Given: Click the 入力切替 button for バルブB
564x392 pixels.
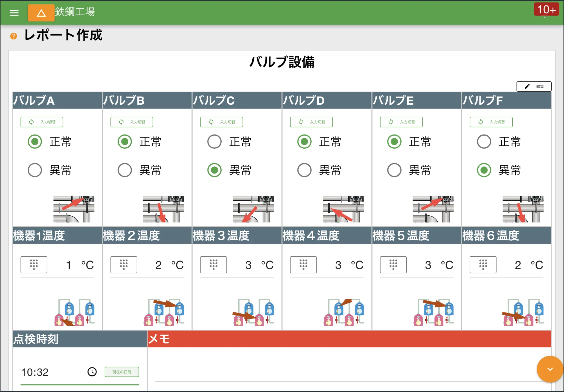Looking at the screenshot, I should point(131,122).
